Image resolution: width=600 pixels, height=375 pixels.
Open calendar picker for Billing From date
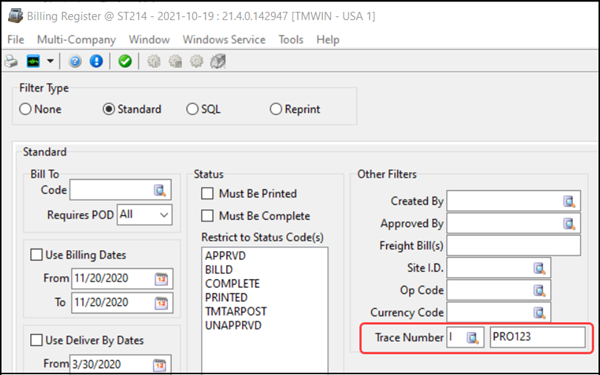point(161,279)
